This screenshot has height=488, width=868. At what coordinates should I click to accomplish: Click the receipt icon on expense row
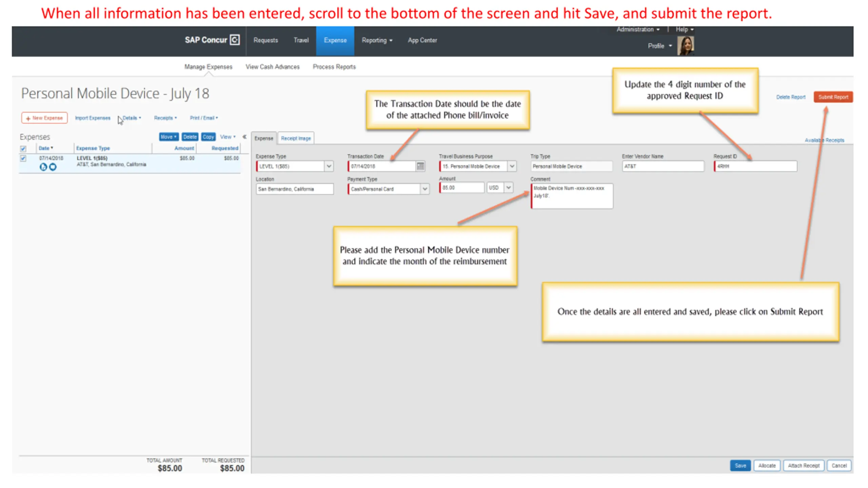coord(43,167)
